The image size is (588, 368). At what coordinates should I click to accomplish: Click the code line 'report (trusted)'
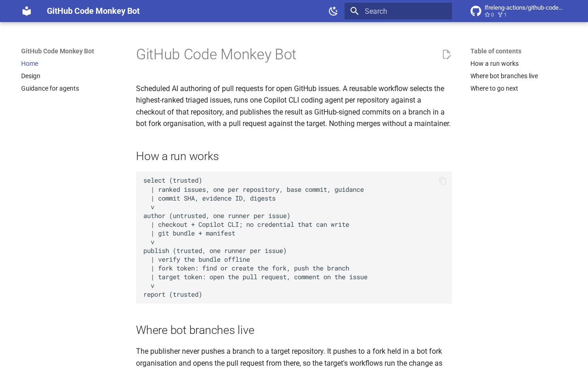click(x=173, y=294)
